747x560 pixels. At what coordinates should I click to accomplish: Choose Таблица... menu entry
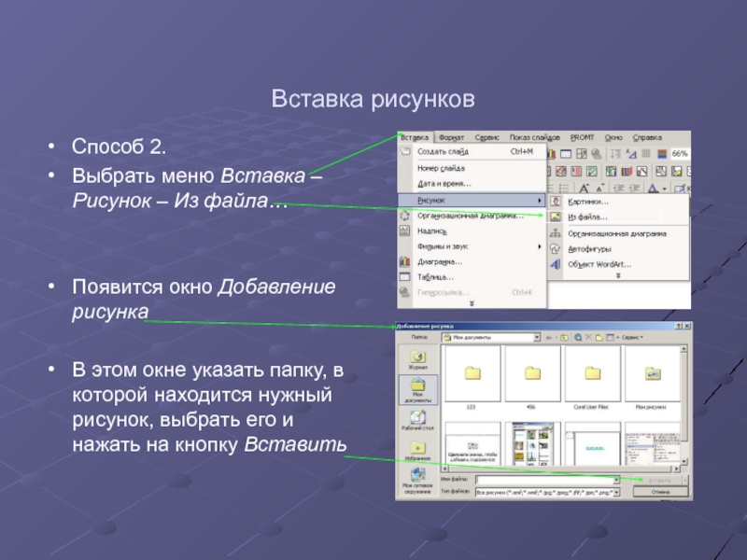(472, 276)
